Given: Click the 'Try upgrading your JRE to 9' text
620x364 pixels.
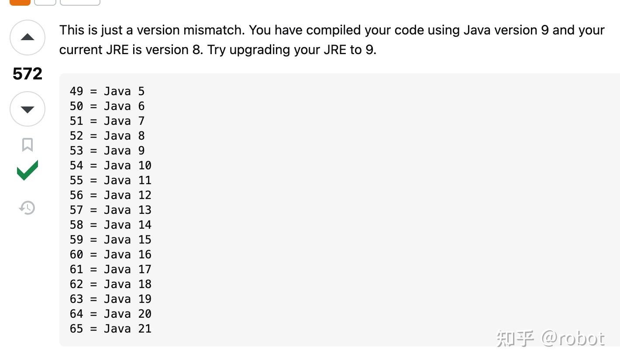Looking at the screenshot, I should (x=292, y=50).
